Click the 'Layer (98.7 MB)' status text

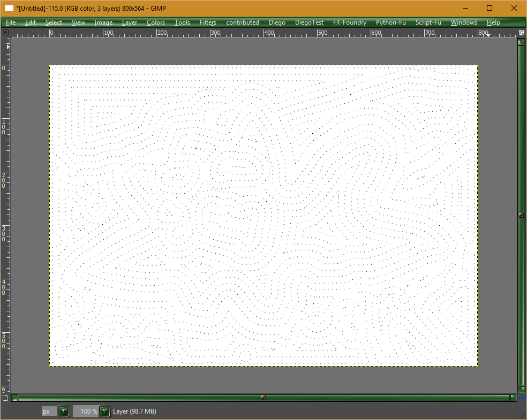tap(134, 411)
